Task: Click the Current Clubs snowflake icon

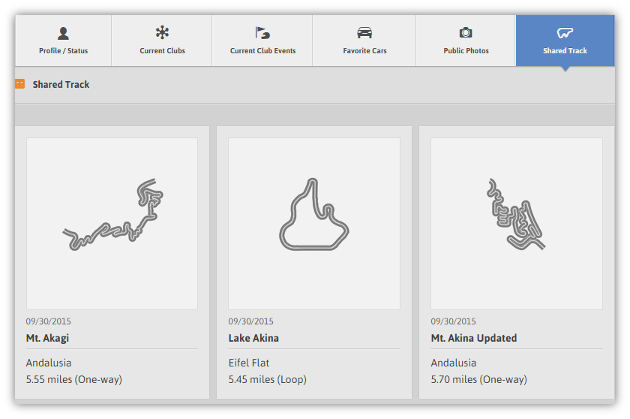Action: tap(162, 33)
